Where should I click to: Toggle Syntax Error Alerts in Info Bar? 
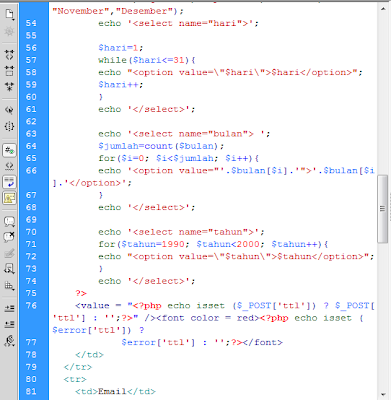coord(9,198)
